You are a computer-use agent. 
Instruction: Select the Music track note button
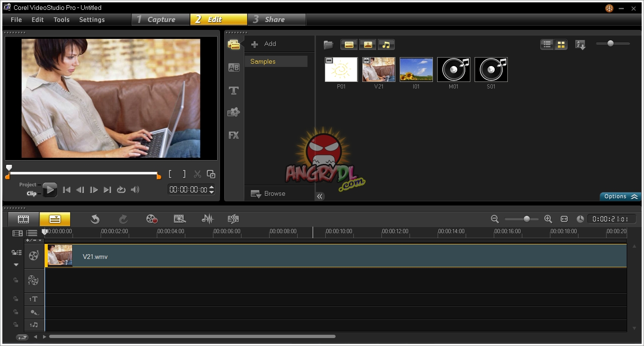[34, 325]
